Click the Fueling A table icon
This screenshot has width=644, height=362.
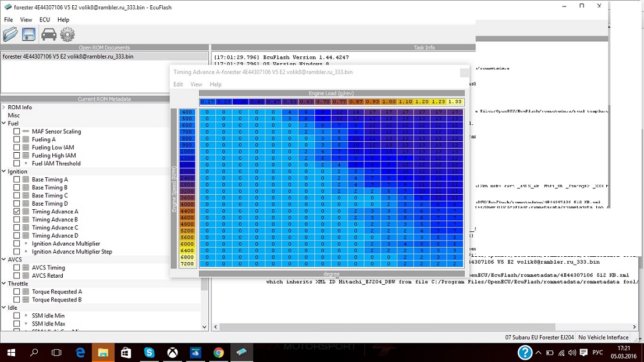[x=26, y=139]
